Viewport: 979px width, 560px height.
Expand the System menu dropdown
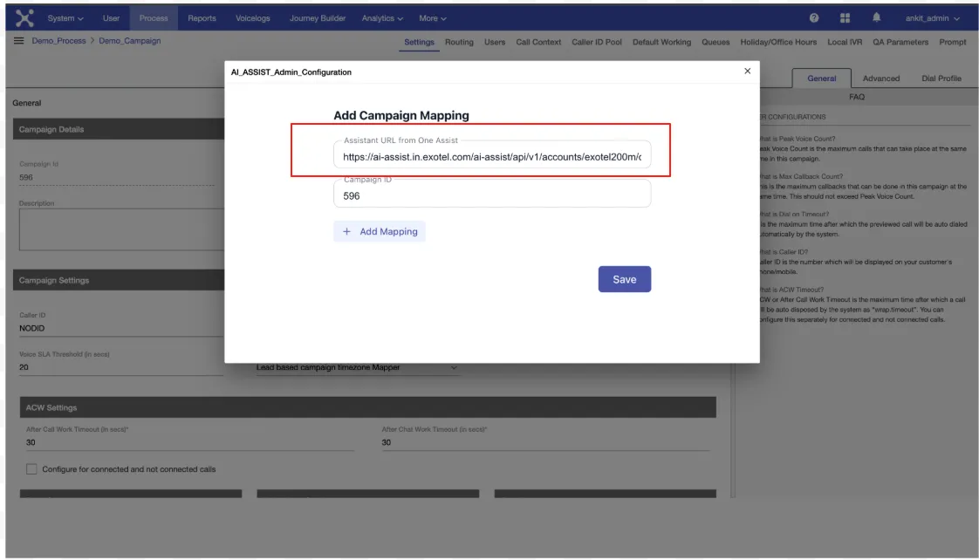65,18
